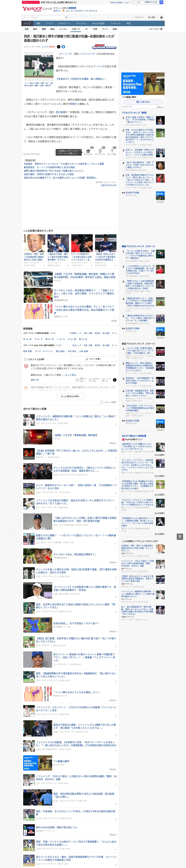Click the search magnifier button
186x868 pixels.
pyautogui.click(x=66, y=18)
